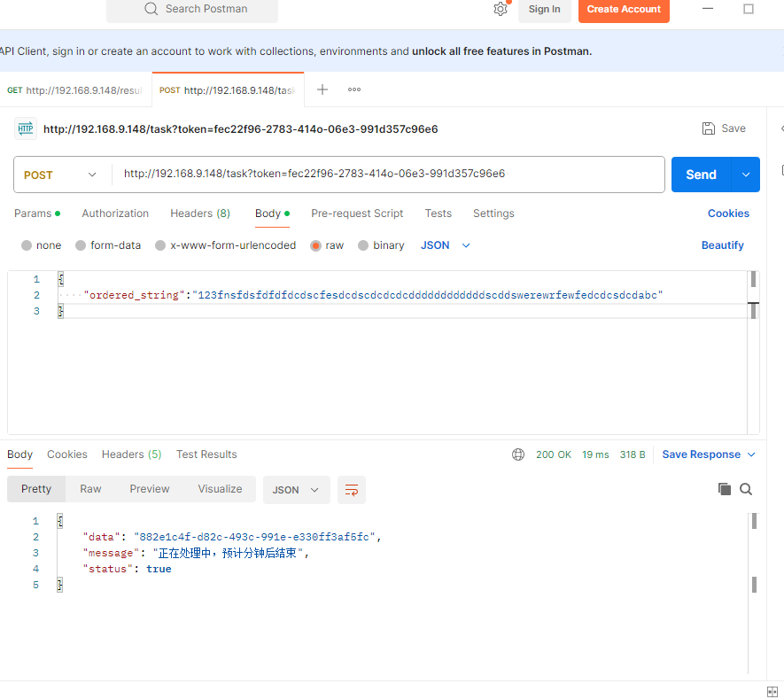Click the Save Response link
The width and height of the screenshot is (784, 699).
[701, 454]
